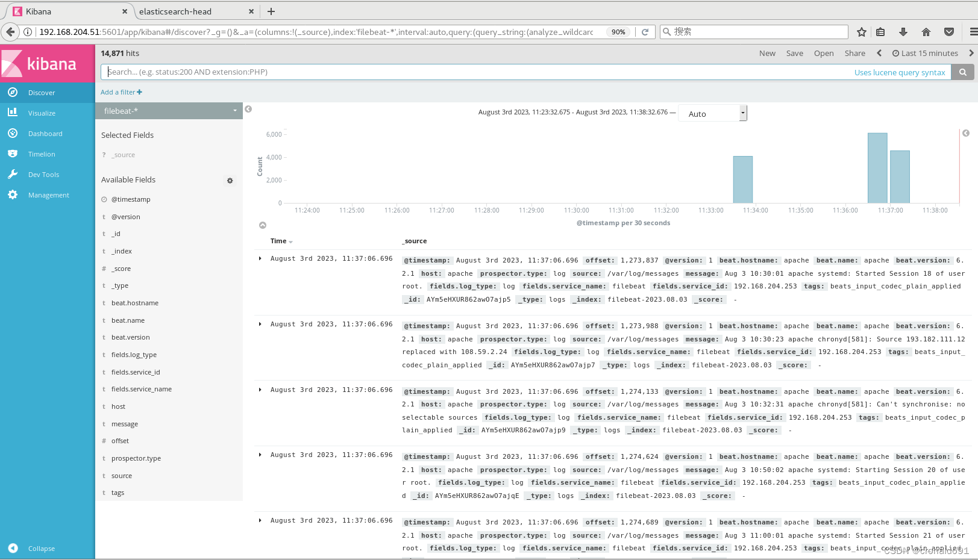Select the fields.service_name field
The height and width of the screenshot is (560, 978).
pos(142,389)
